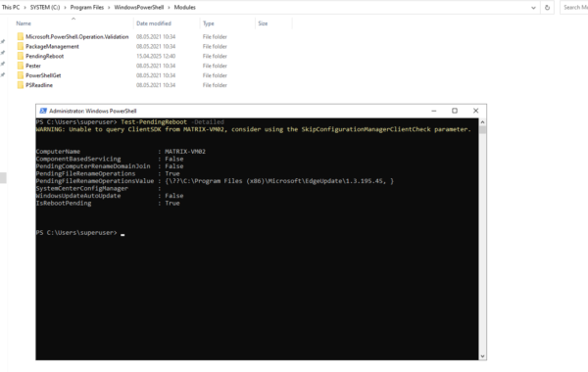Select the PSReadline folder name

pos(39,85)
